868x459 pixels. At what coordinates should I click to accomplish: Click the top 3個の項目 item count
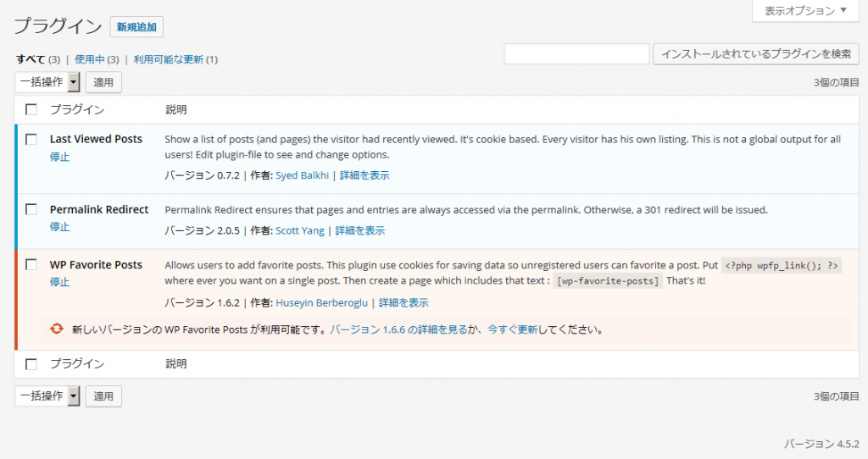coord(836,82)
